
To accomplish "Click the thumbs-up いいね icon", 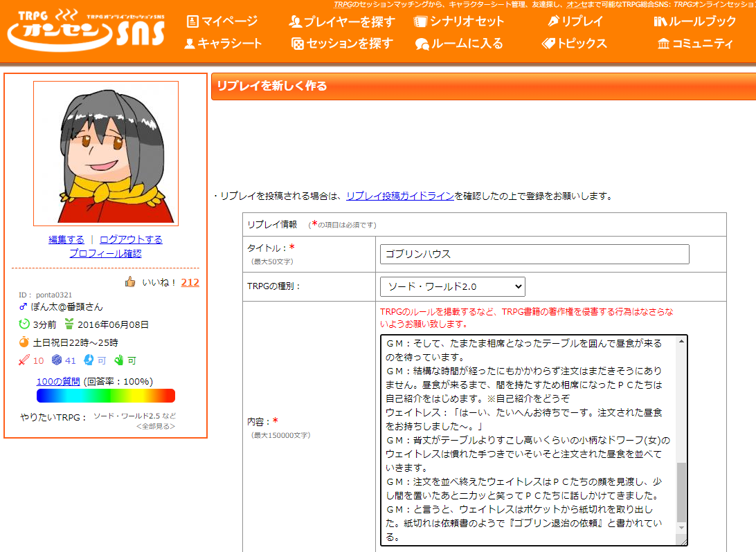I will pos(130,282).
